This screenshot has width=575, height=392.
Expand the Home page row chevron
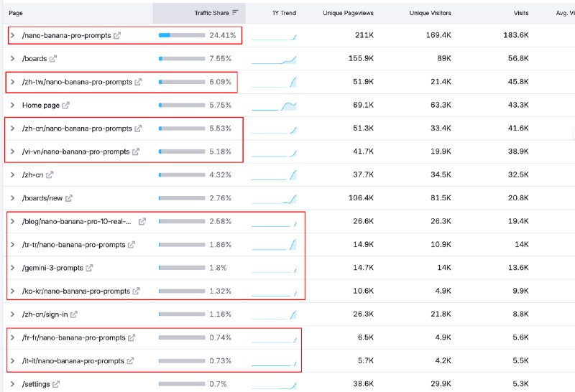12,106
